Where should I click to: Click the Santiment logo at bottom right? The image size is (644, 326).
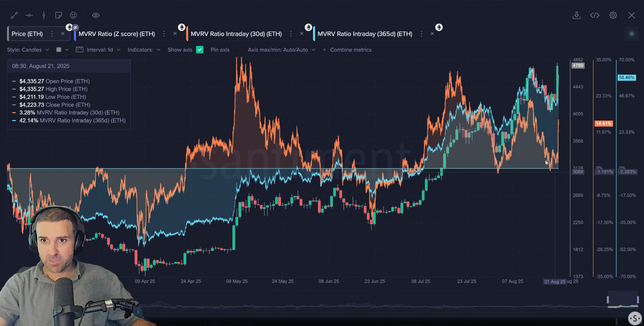pos(635,318)
